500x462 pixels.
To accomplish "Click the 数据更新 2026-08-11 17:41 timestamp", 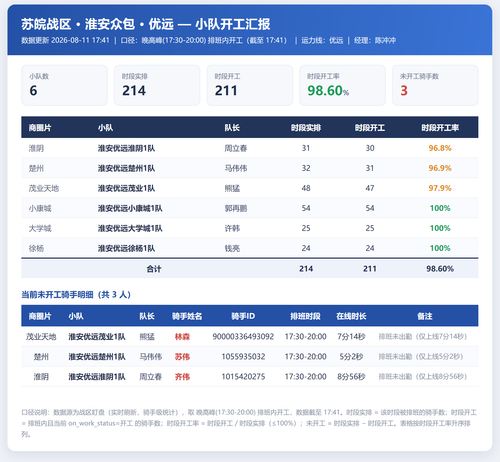I will (65, 40).
